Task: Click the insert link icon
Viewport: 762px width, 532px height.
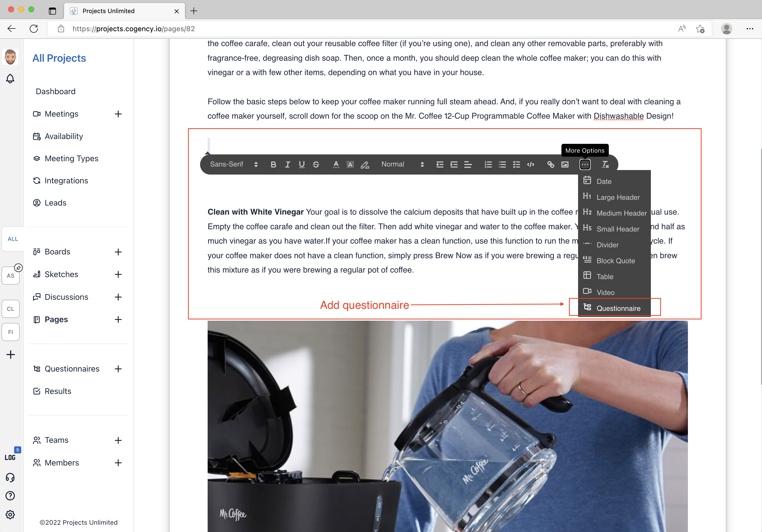Action: [550, 164]
